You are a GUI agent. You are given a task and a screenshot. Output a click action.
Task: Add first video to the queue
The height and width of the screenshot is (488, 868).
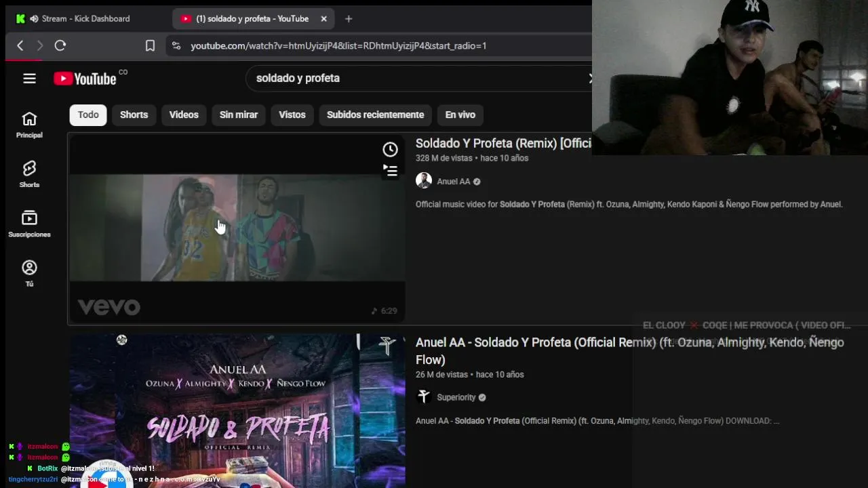[390, 171]
